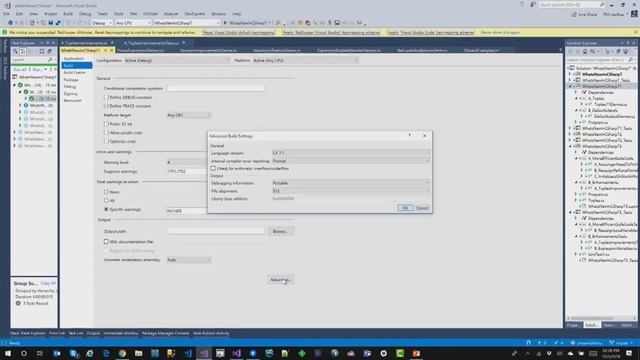Click the green passed icon next to Tests Passed

click(x=18, y=303)
